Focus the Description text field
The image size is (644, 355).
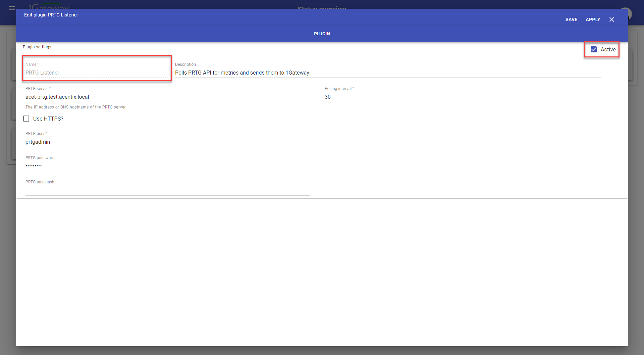[387, 73]
